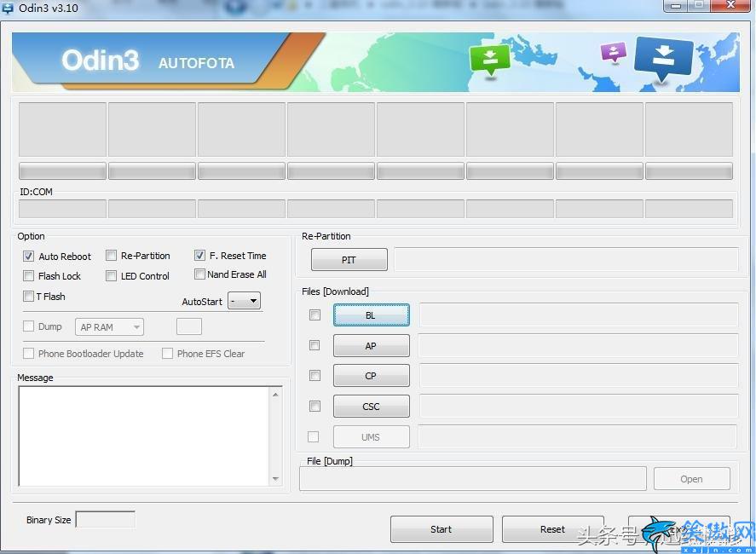Viewport: 756px width, 554px height.
Task: Enable the T Flash checkbox
Action: 28,296
